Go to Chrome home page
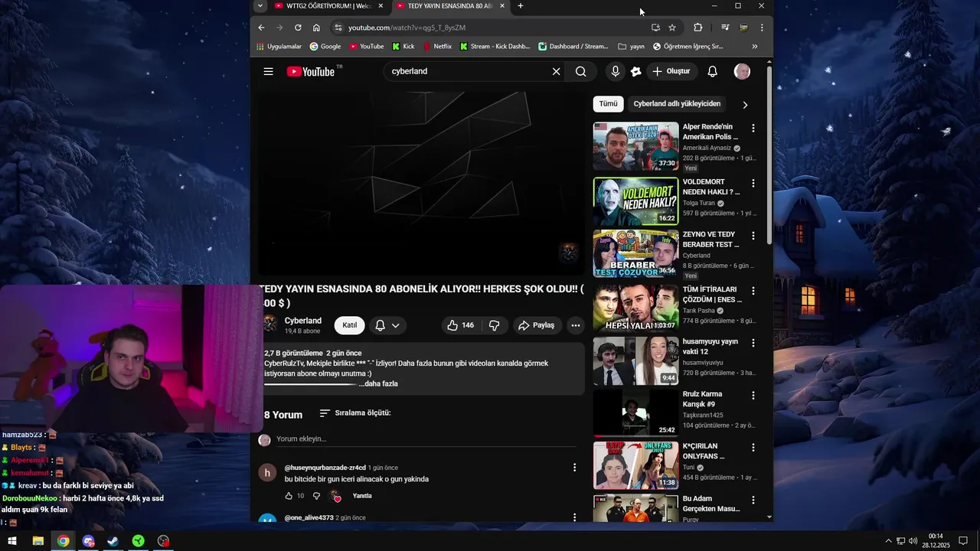This screenshot has height=551, width=980. (316, 28)
